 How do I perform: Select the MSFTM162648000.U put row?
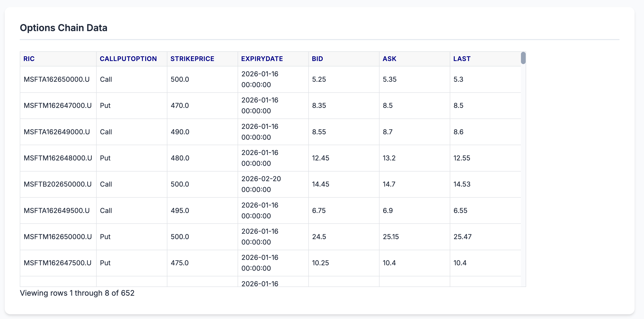pyautogui.click(x=58, y=158)
